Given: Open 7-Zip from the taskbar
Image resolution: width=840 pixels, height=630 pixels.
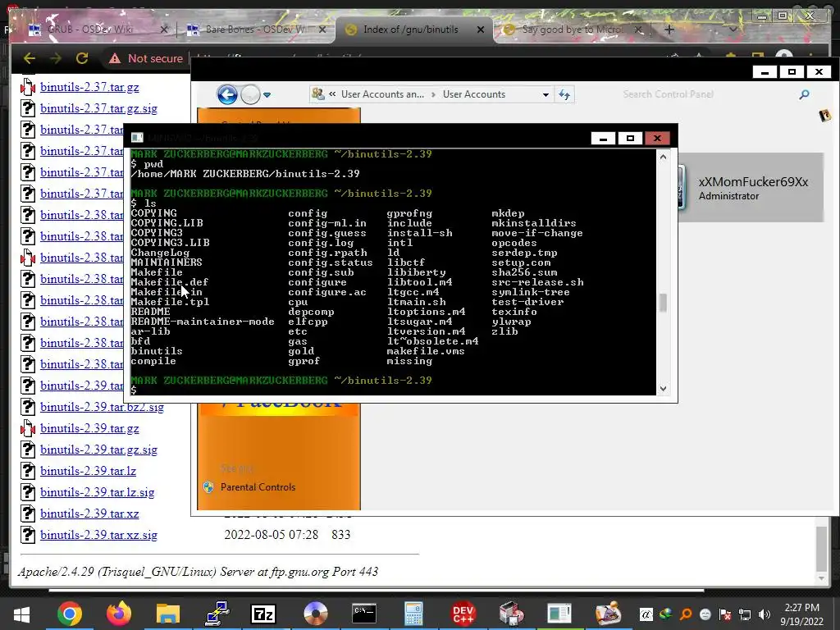Looking at the screenshot, I should tap(263, 614).
